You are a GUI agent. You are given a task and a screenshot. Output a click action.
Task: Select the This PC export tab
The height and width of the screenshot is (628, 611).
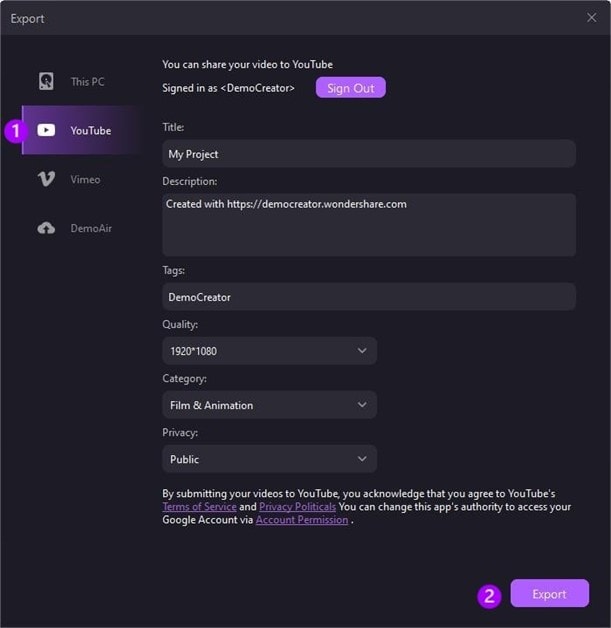[x=87, y=82]
